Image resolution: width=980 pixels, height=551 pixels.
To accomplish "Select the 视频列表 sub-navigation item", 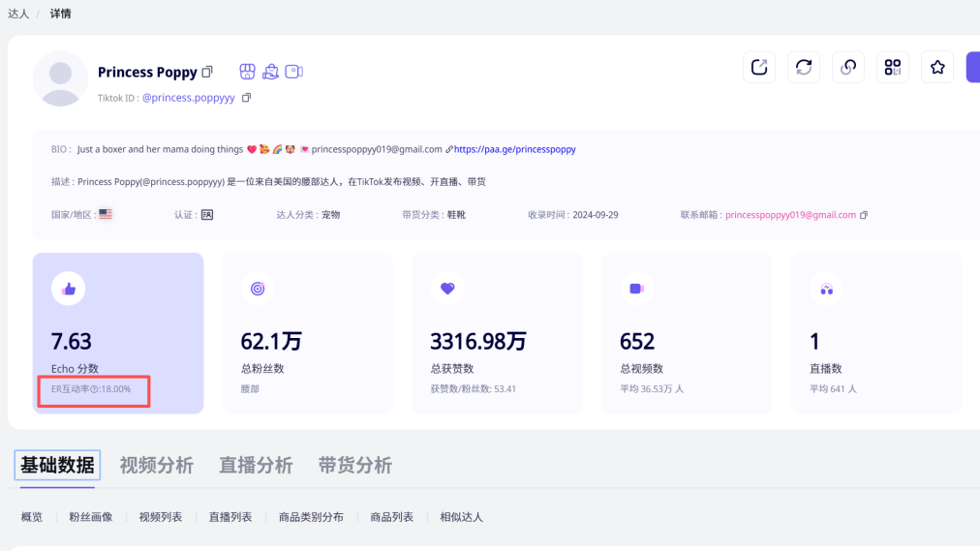I will coord(161,517).
